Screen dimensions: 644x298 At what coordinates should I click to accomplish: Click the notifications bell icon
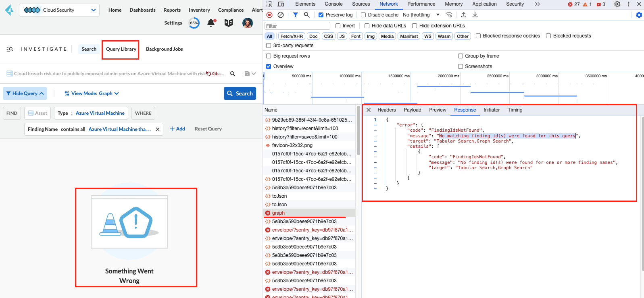(211, 23)
